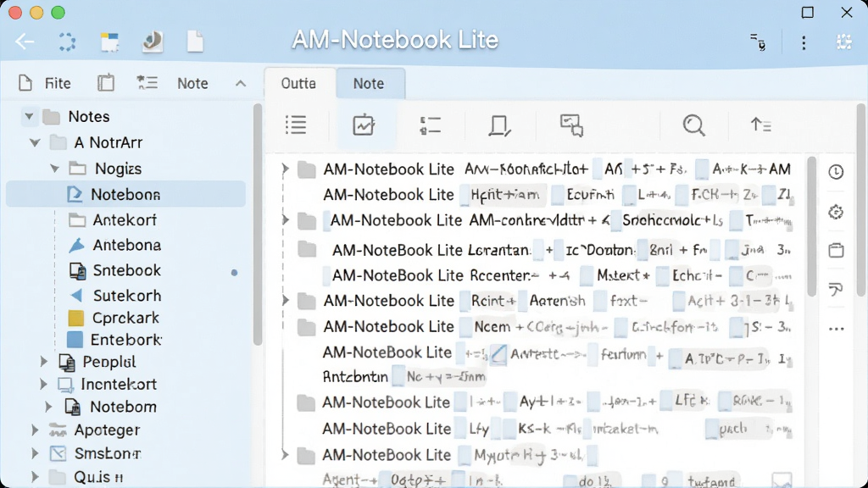Select the Notebona tree item
Viewport: 868px width, 488px height.
[125, 195]
